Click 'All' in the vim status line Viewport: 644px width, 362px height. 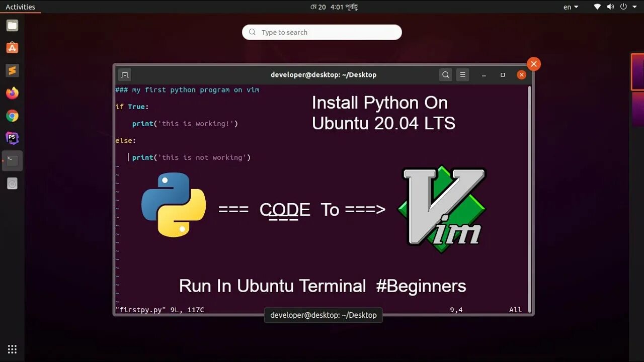516,310
